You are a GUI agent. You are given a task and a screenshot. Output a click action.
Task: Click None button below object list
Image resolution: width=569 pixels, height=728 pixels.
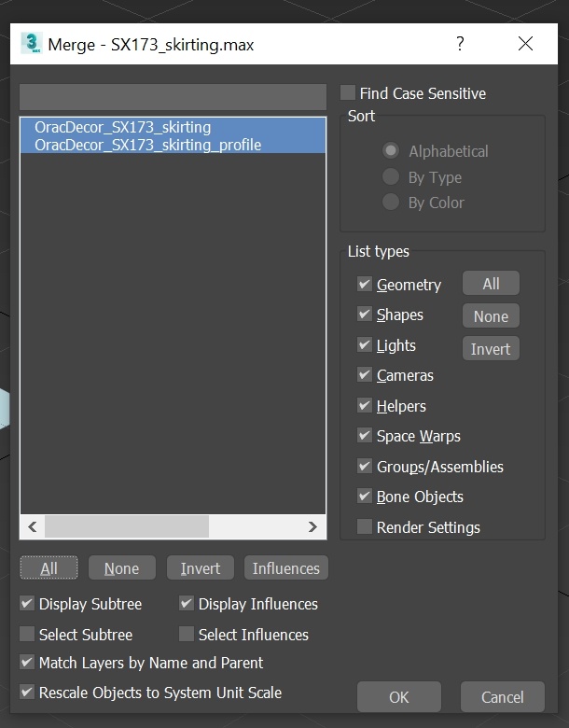tap(121, 567)
